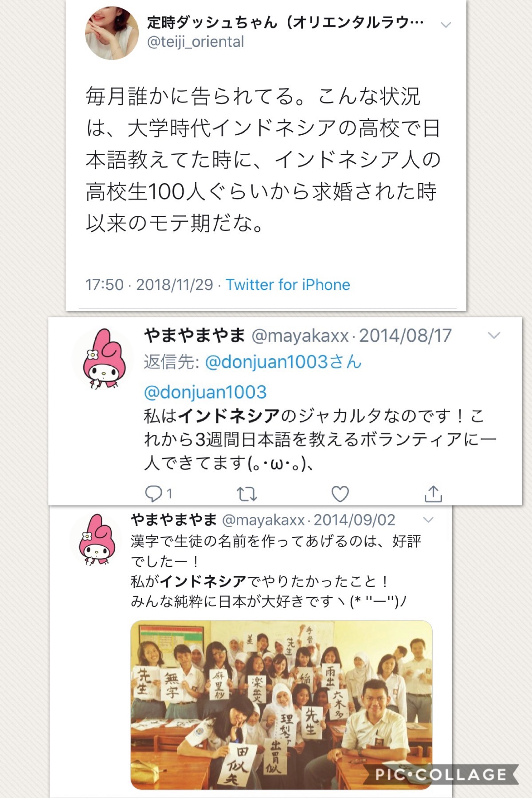Click the @mayakaxx handle dated 2014/09/02
The image size is (532, 798).
tap(263, 520)
